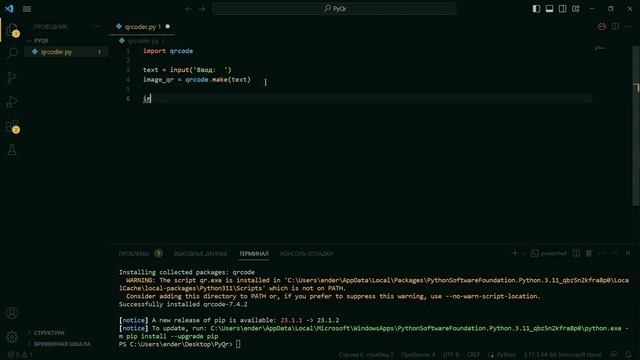The height and width of the screenshot is (360, 640).
Task: Click the terminal prompt PS C:\Users\ender\Desktop\PyQr>
Action: point(176,344)
